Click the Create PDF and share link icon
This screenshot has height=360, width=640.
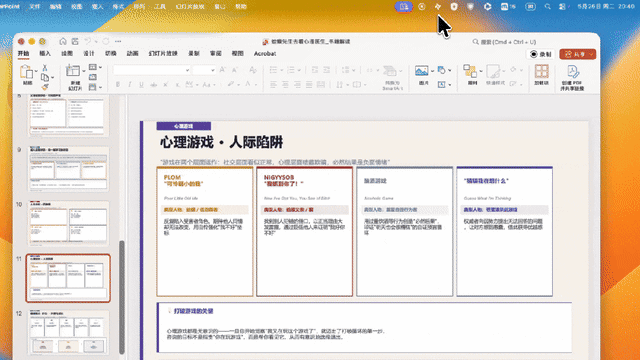click(573, 71)
